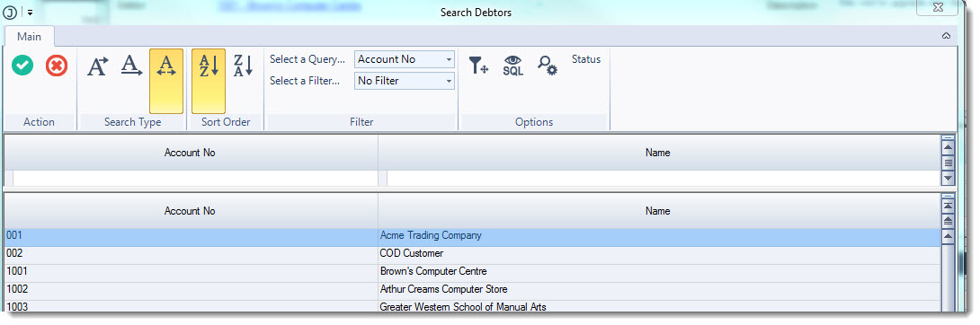Select Arthur Creams Computer Store row
This screenshot has height=325, width=980.
[x=659, y=290]
